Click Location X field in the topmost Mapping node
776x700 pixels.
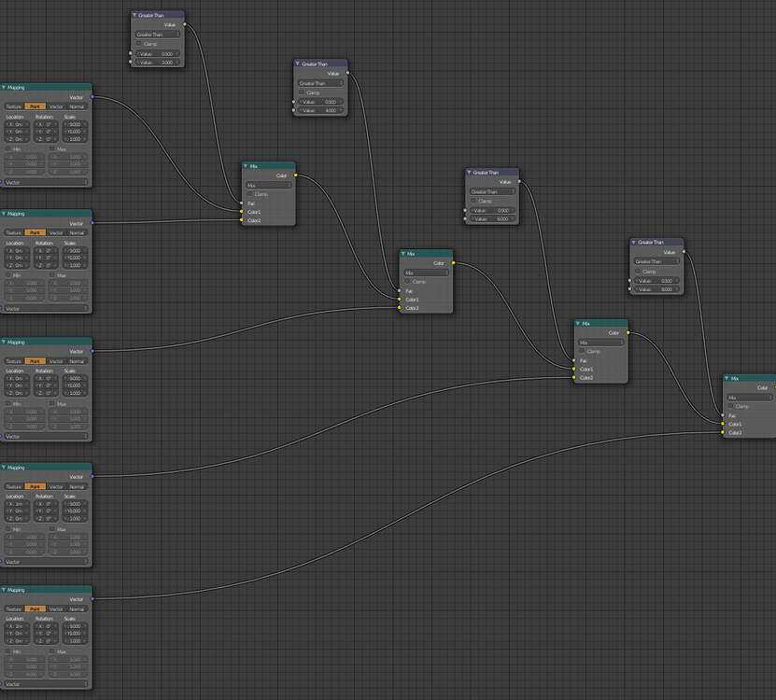tap(18, 124)
